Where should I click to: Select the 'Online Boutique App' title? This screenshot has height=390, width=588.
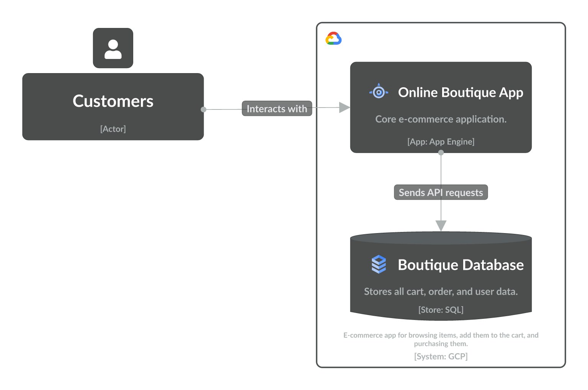coord(461,93)
